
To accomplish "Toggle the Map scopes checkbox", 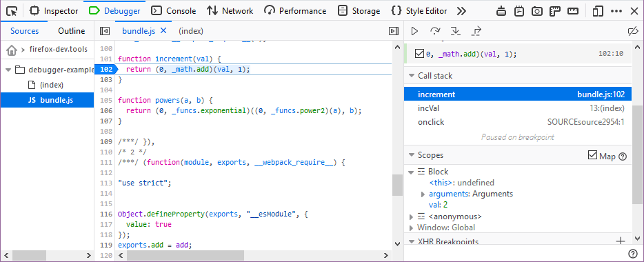I will (593, 155).
